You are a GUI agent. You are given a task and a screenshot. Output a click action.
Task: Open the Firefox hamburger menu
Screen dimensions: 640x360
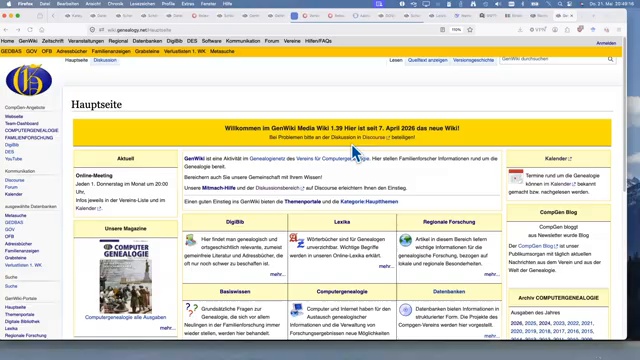pyautogui.click(x=619, y=30)
